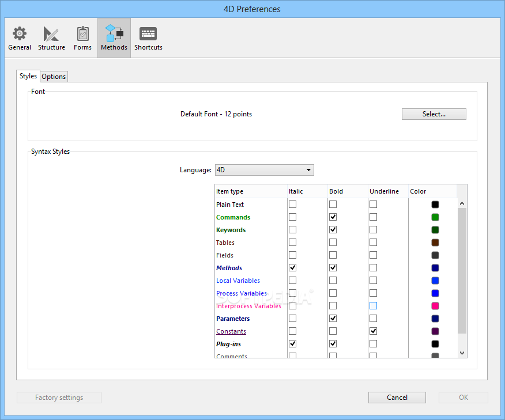Click the Color column header
The width and height of the screenshot is (505, 420).
(432, 191)
